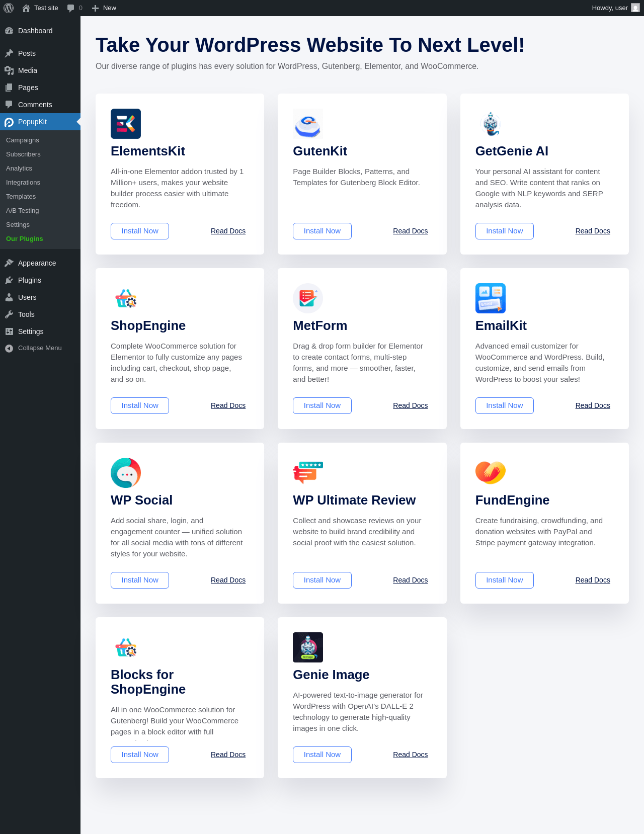Click the MetForm logo icon
644x834 pixels.
pos(308,298)
